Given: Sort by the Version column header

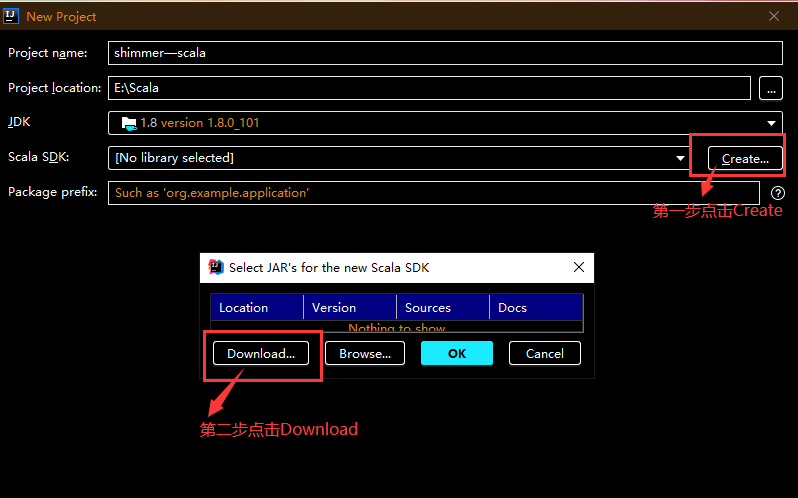Looking at the screenshot, I should click(x=350, y=307).
